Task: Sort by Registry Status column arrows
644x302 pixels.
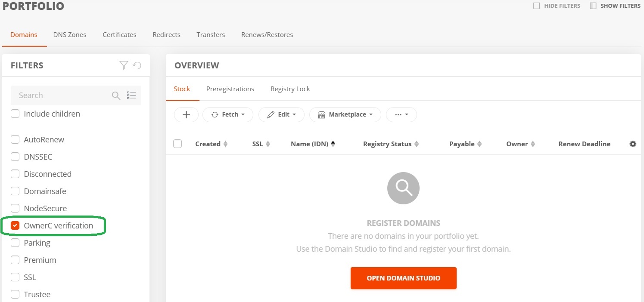Action: click(x=417, y=144)
